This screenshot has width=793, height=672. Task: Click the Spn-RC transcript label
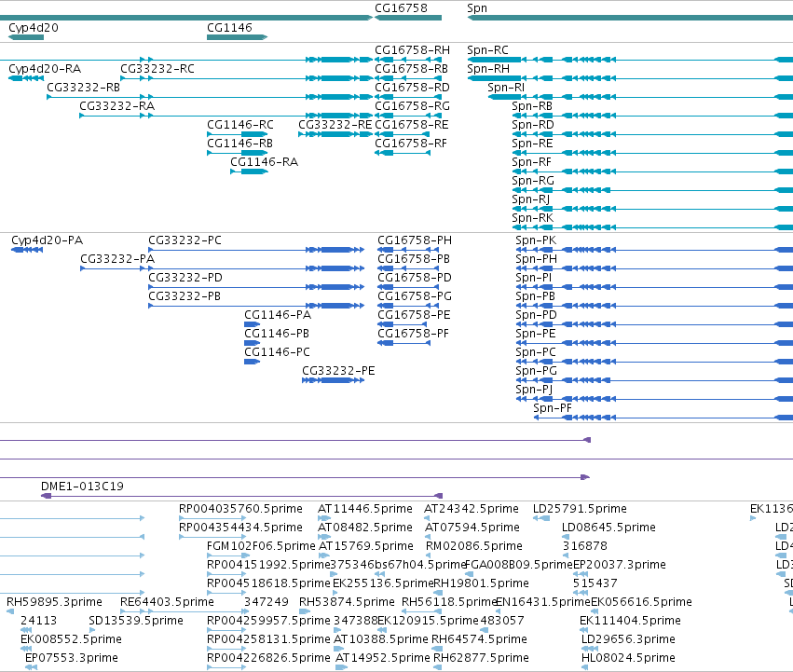(487, 50)
